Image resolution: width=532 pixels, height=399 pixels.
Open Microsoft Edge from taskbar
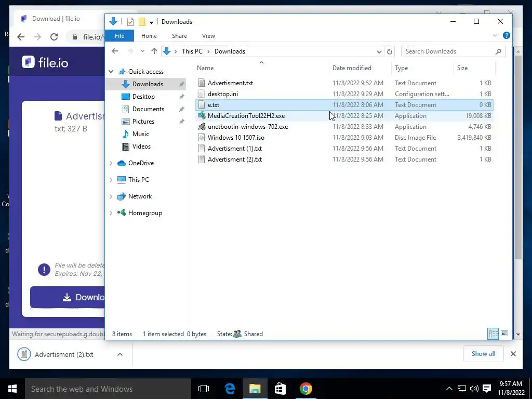(230, 389)
